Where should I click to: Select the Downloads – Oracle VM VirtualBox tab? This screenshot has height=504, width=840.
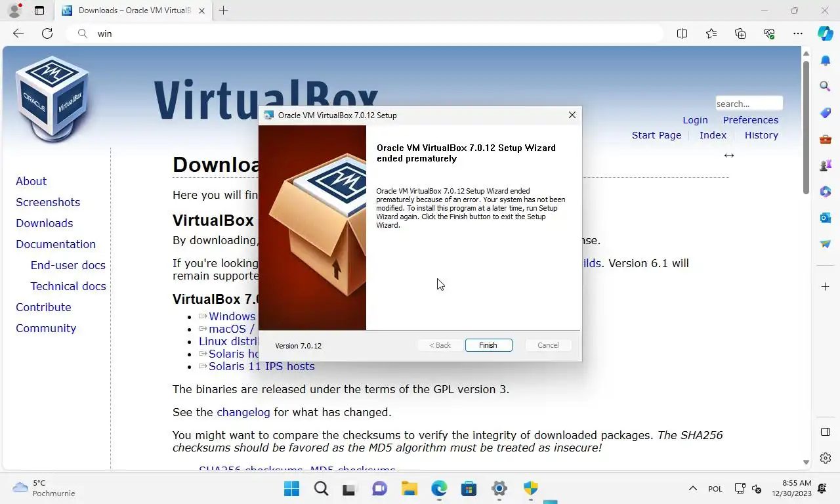[134, 11]
